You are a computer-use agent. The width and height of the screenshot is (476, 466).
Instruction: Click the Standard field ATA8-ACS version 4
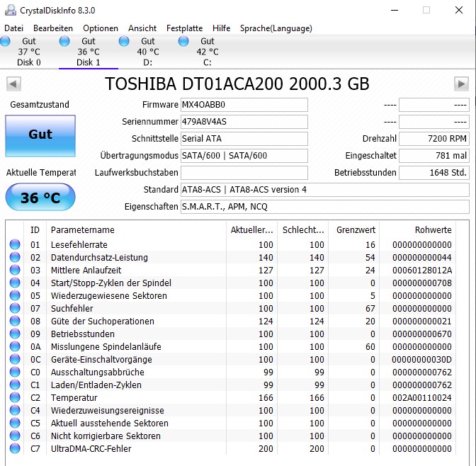325,190
